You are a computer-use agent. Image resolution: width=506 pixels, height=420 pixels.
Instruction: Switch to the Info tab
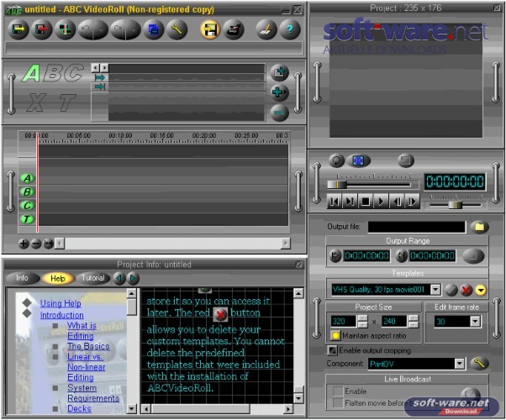pos(22,278)
